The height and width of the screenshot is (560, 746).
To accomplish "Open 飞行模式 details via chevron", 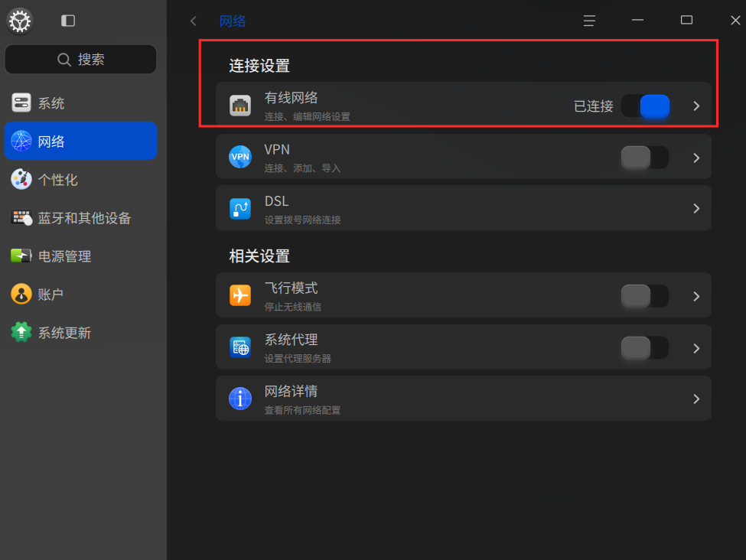I will (x=696, y=296).
